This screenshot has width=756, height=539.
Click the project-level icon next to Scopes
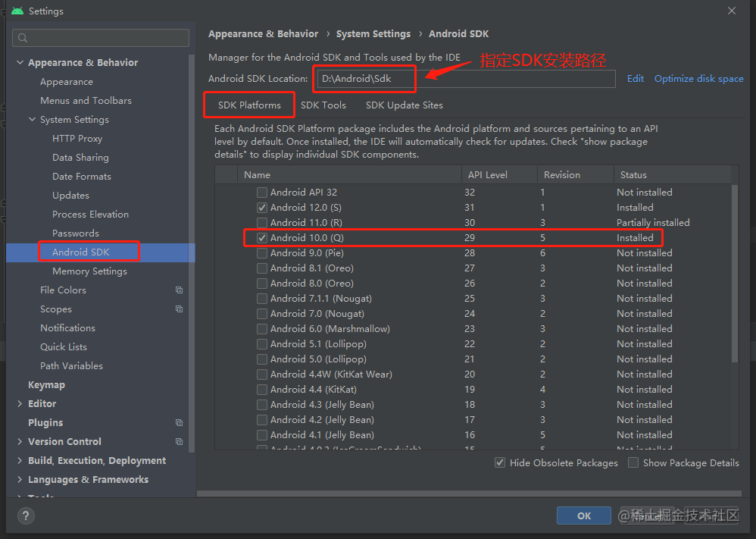(180, 309)
